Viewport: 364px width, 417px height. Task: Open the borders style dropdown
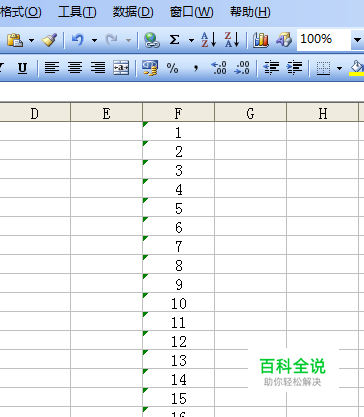[x=339, y=69]
